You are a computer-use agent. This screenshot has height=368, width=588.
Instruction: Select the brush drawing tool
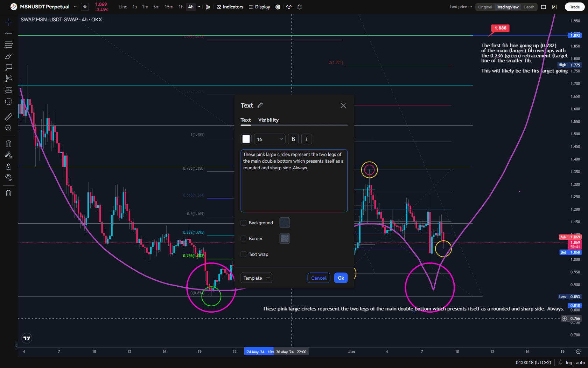pyautogui.click(x=9, y=56)
